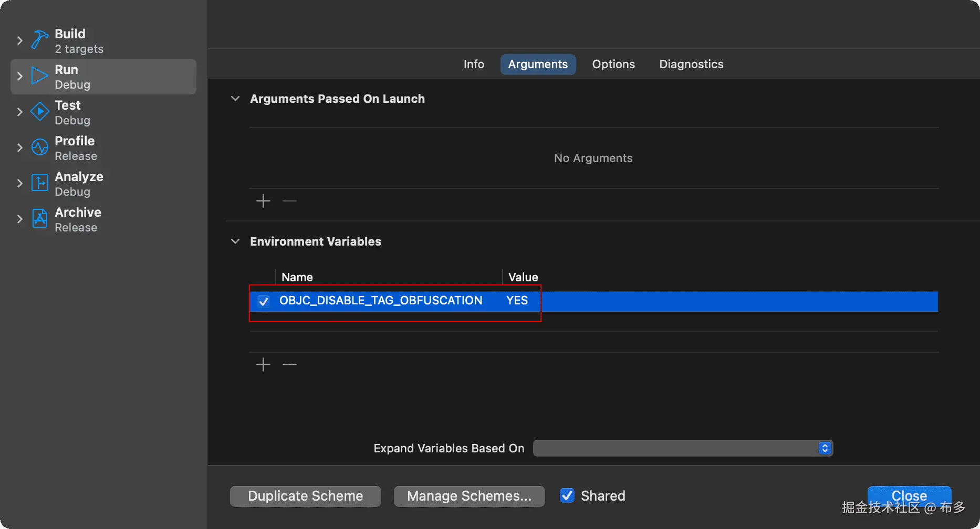980x529 pixels.
Task: Collapse the Environment Variables section
Action: click(235, 241)
